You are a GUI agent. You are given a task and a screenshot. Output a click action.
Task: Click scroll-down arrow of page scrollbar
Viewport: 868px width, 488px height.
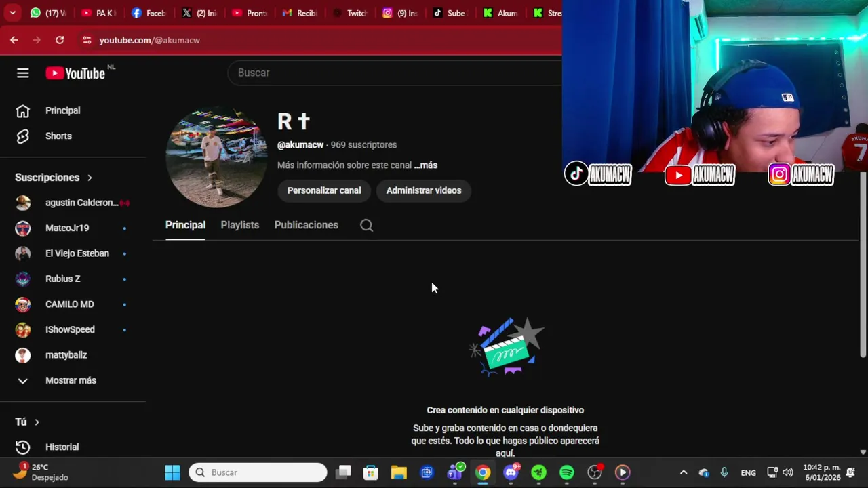(x=863, y=452)
